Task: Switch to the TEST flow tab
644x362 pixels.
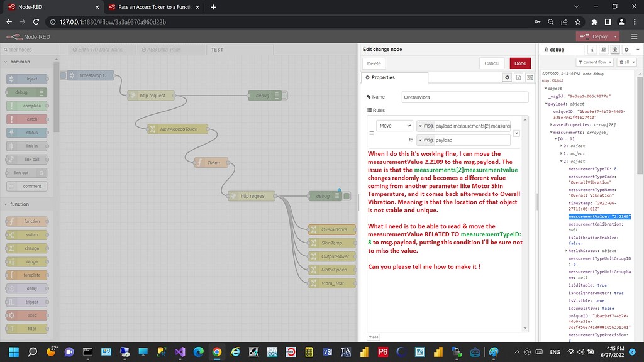Action: tap(216, 48)
